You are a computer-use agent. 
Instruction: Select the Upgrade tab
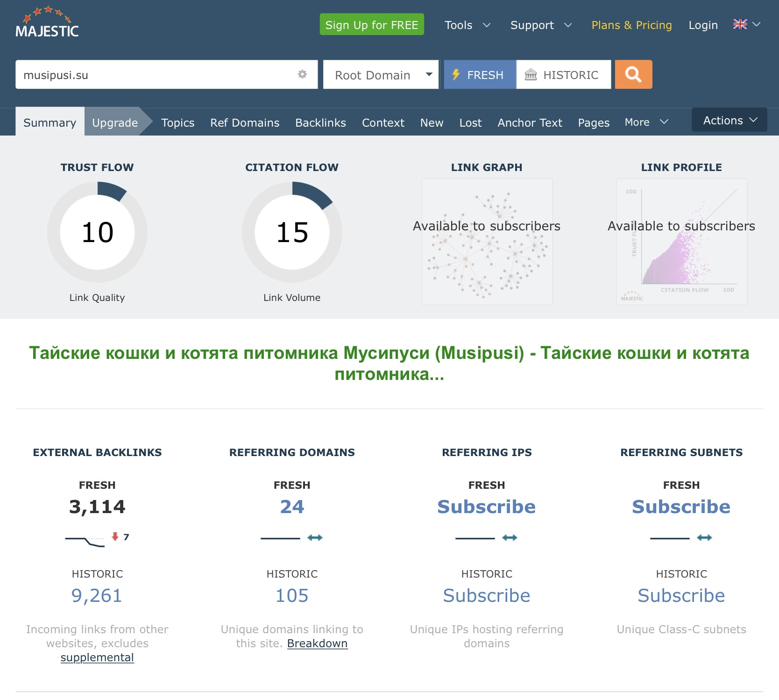pyautogui.click(x=115, y=122)
